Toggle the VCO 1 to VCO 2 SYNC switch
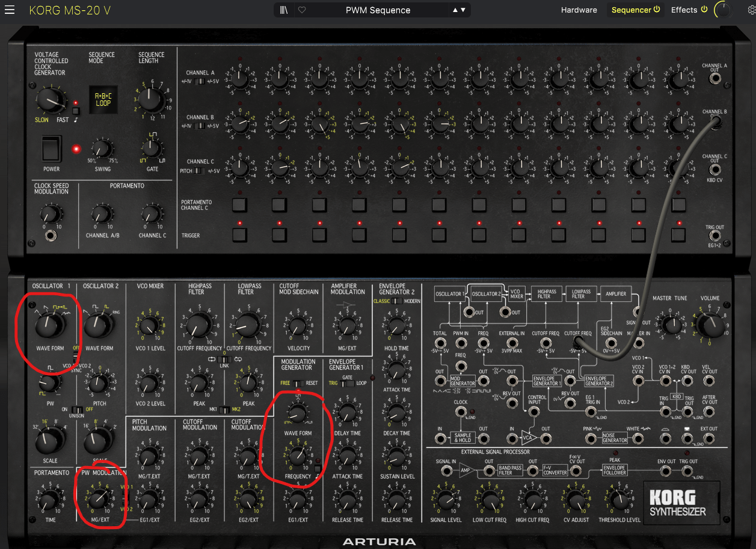This screenshot has width=756, height=549. (x=76, y=356)
